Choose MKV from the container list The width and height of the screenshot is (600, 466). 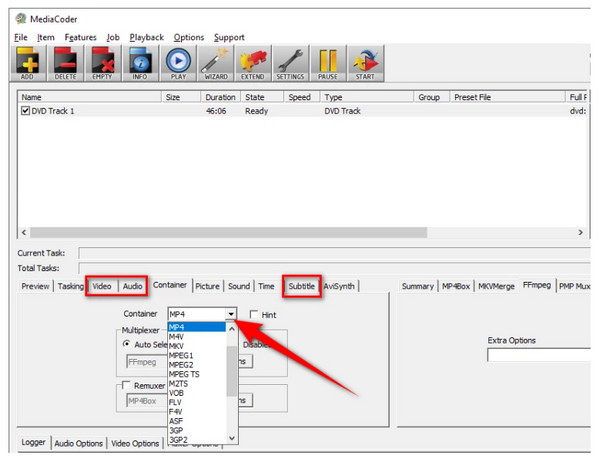point(176,346)
